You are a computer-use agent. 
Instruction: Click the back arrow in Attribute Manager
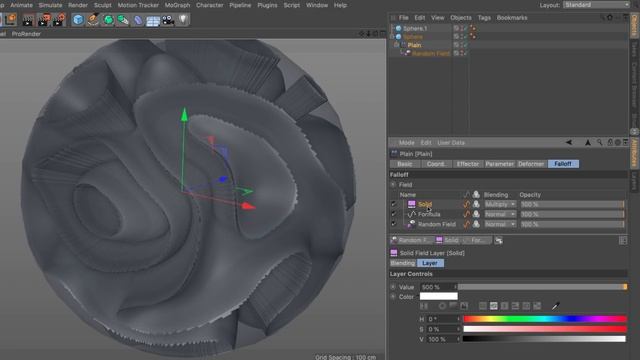tap(569, 142)
